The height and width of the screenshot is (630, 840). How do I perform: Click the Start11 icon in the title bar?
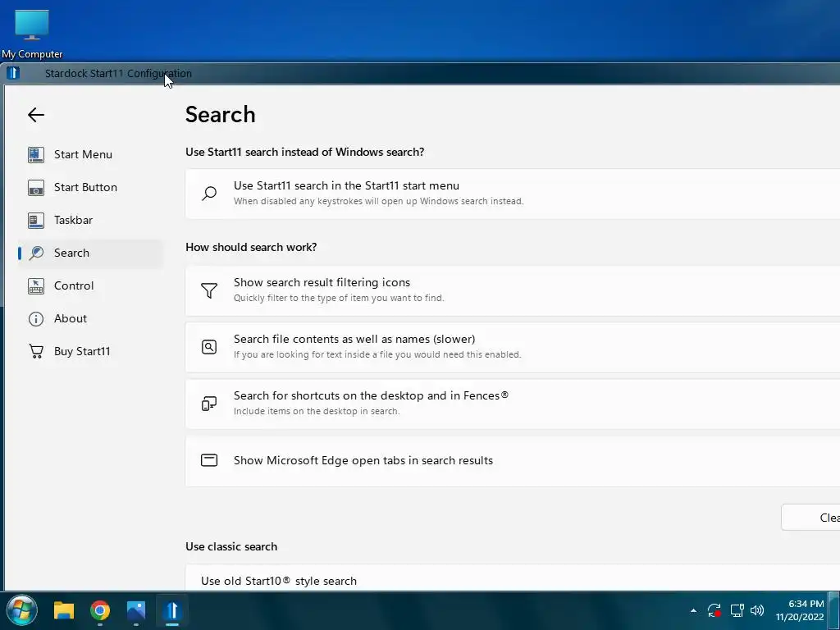pyautogui.click(x=13, y=73)
